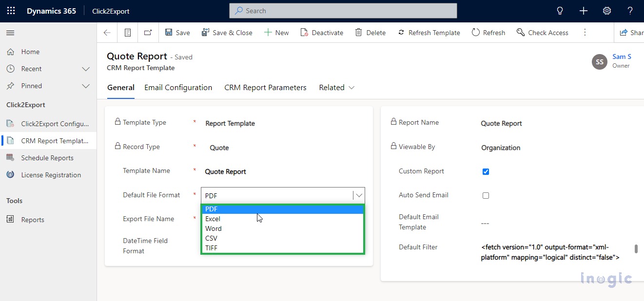Screen dimensions: 644x301
Task: Click the Default Email Template empty value
Action: (485, 223)
